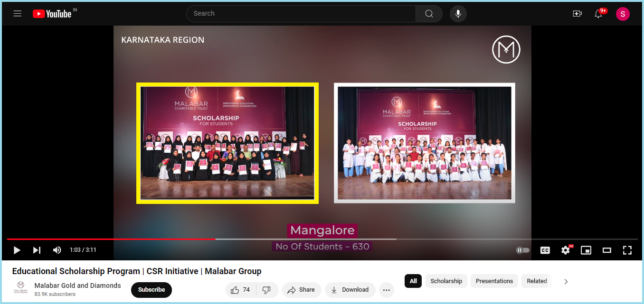
Task: Open video settings gear
Action: click(x=566, y=250)
